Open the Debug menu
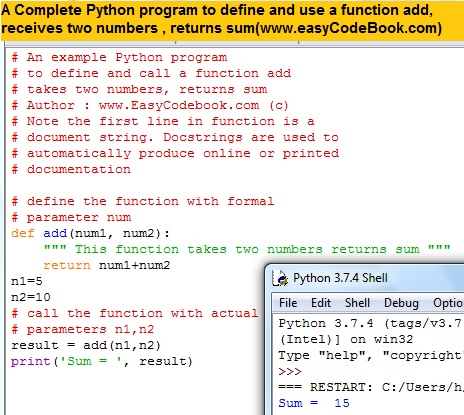The width and height of the screenshot is (464, 415). (x=401, y=303)
